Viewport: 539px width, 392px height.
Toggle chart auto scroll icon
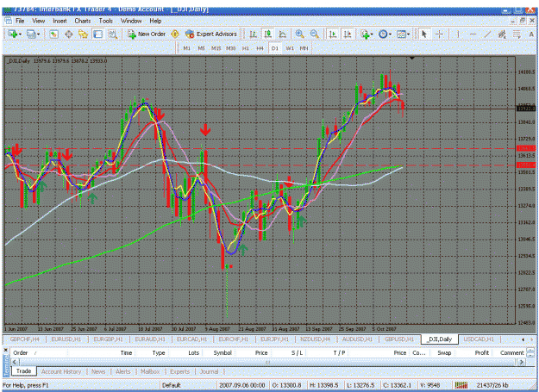pyautogui.click(x=333, y=34)
